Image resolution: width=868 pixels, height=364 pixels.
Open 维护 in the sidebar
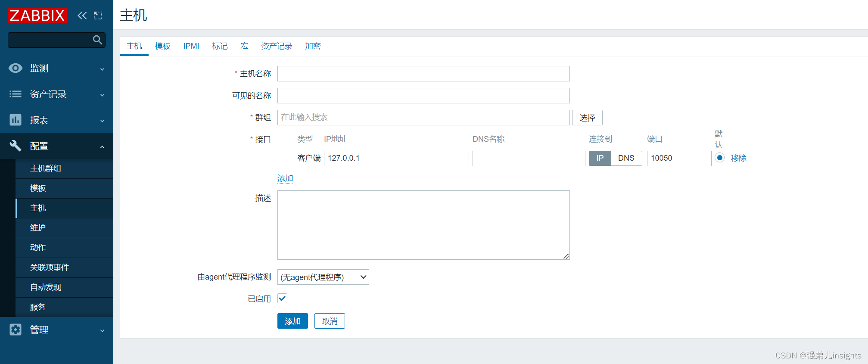coord(65,228)
